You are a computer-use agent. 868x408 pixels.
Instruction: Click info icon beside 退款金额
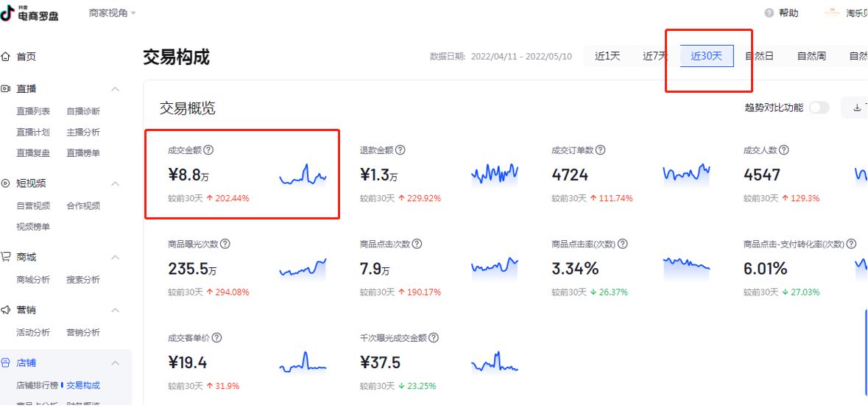[x=400, y=150]
